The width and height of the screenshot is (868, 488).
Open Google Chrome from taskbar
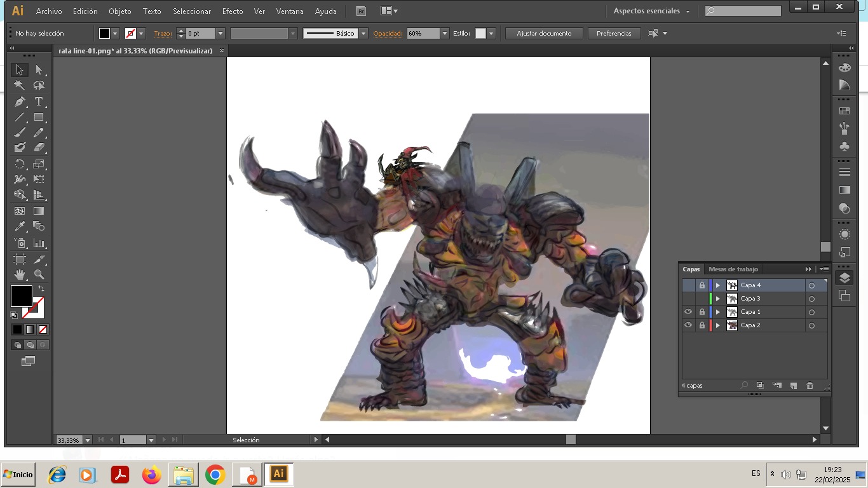pos(215,475)
